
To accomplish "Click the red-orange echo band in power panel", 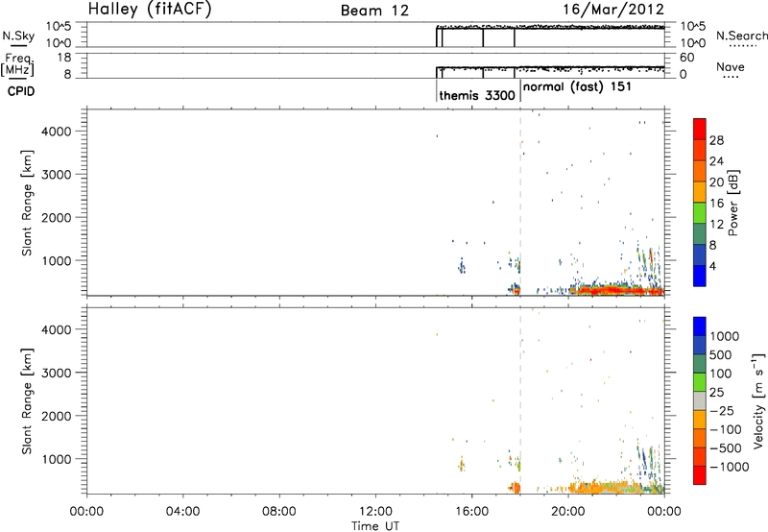I will click(x=617, y=291).
